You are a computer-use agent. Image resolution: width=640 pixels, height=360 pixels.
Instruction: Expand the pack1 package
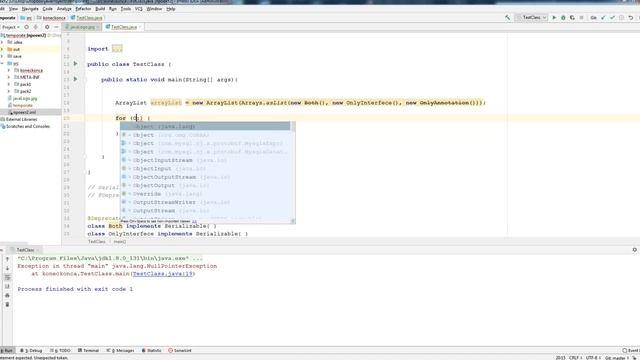coord(9,84)
